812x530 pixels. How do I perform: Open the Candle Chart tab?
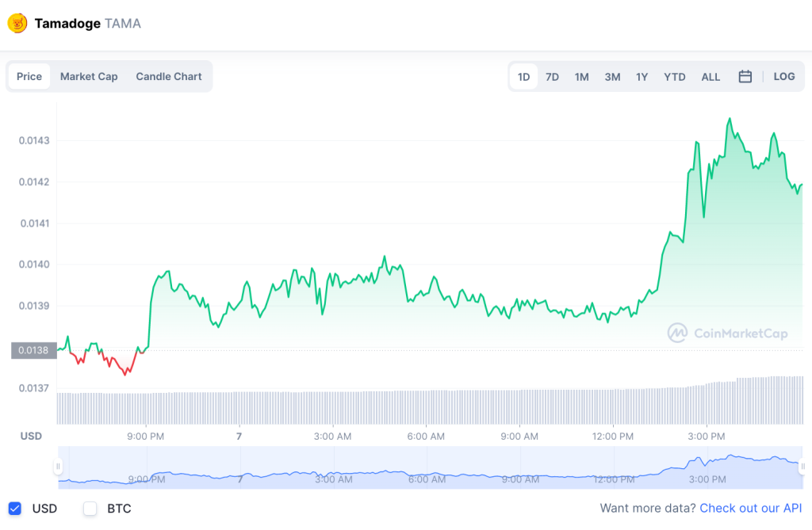pyautogui.click(x=169, y=77)
